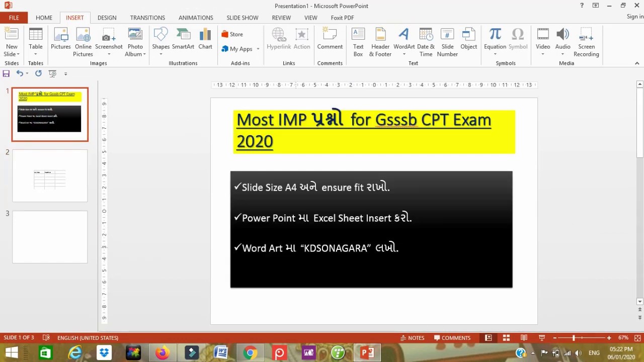Viewport: 644px width, 362px height.
Task: Click the zoom in plus button
Action: tap(609, 338)
